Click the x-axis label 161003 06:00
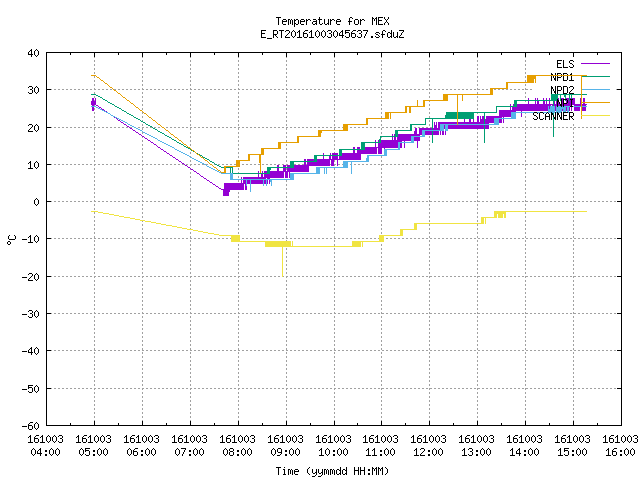The image size is (640, 480). tap(141, 446)
